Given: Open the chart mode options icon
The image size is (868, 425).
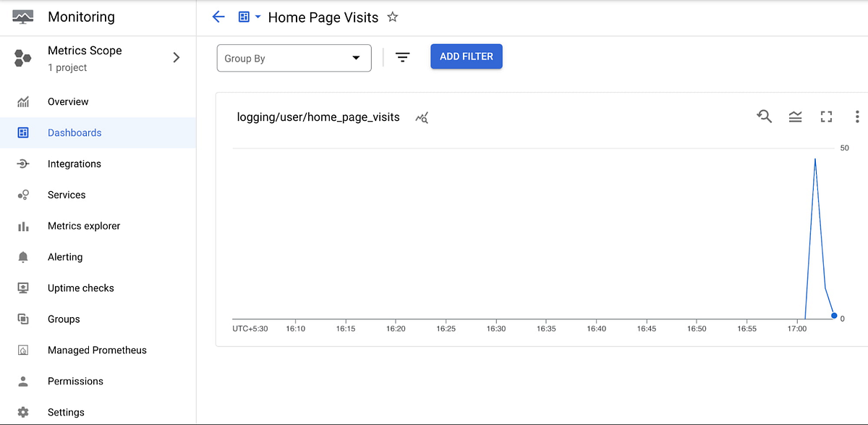Looking at the screenshot, I should click(x=795, y=117).
